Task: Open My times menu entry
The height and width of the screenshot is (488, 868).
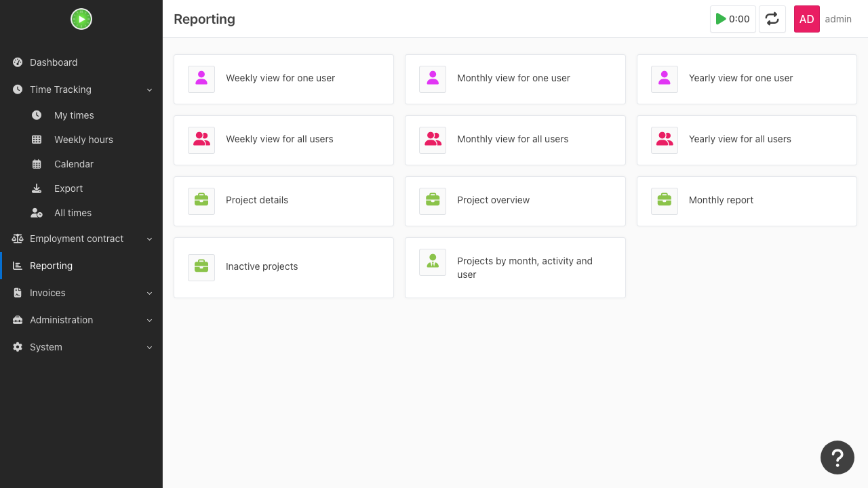Action: [x=81, y=115]
